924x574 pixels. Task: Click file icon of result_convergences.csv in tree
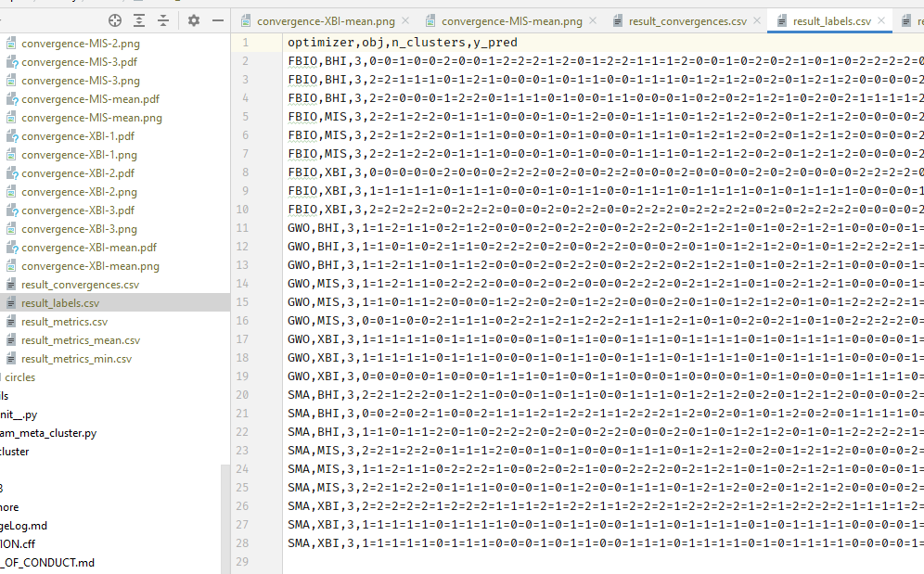[x=11, y=285]
